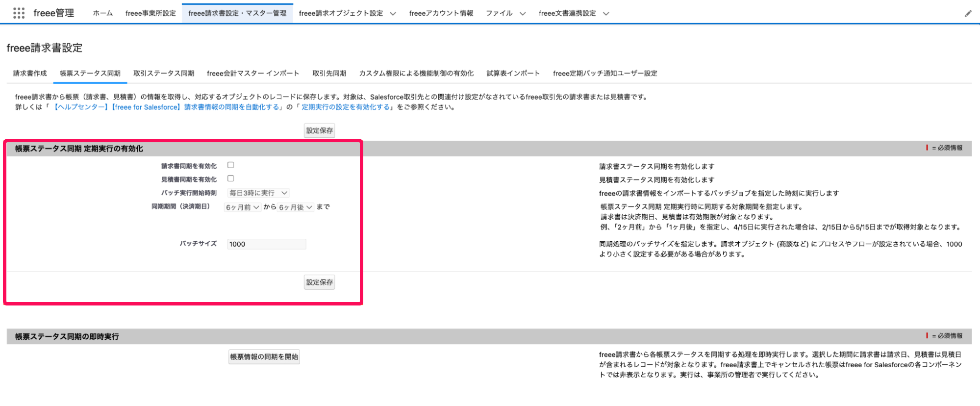Click the pencil edit icon in navigation bar
The image size is (980, 406).
click(x=968, y=14)
